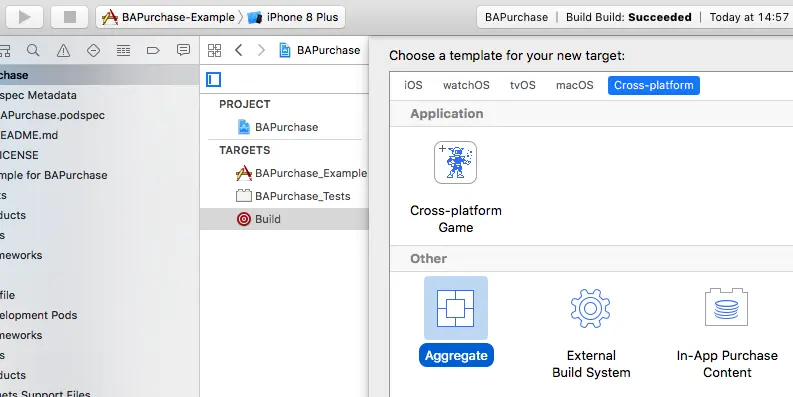Select the Development Pods group
The height and width of the screenshot is (397, 793).
coord(38,315)
